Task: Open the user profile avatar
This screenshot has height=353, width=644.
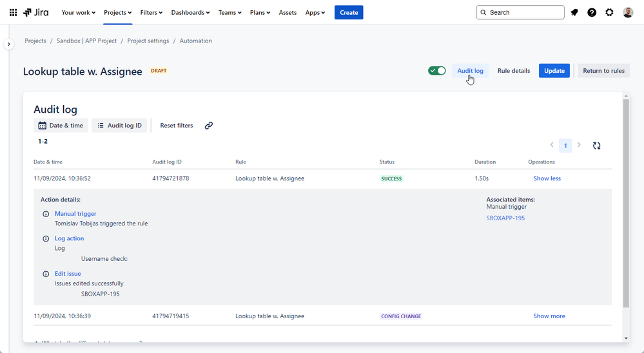Action: point(628,13)
